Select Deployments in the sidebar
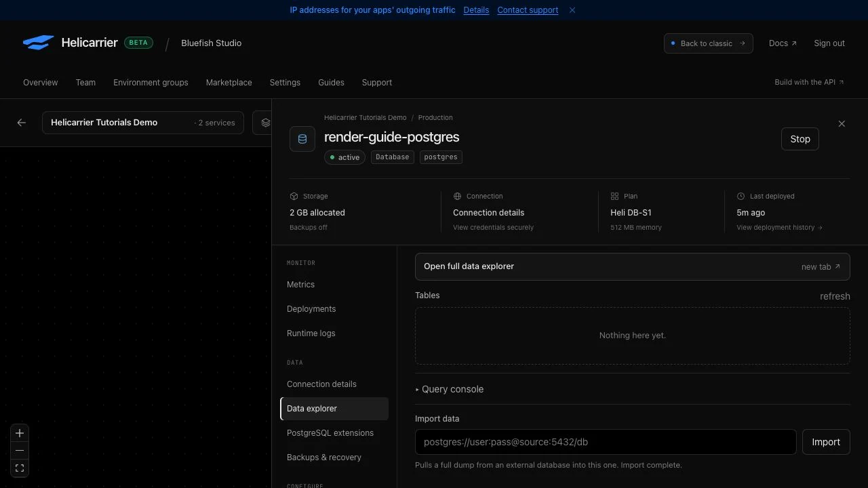Viewport: 868px width, 488px height. 334,309
